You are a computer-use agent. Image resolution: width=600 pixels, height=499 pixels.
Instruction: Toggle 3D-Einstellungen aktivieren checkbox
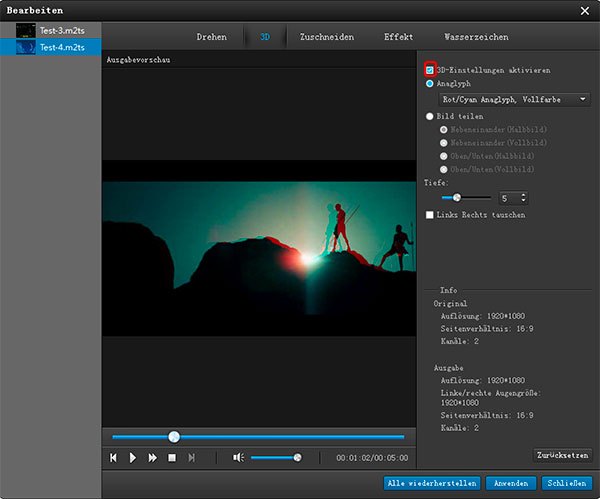[430, 70]
